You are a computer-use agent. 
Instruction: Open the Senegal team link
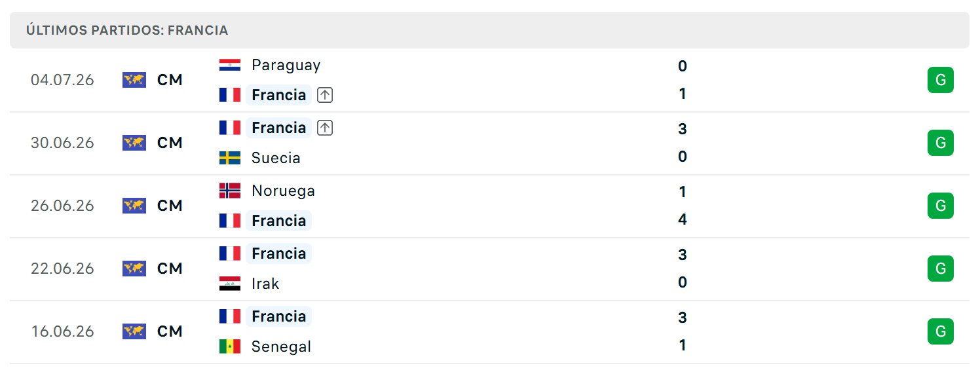coord(281,346)
